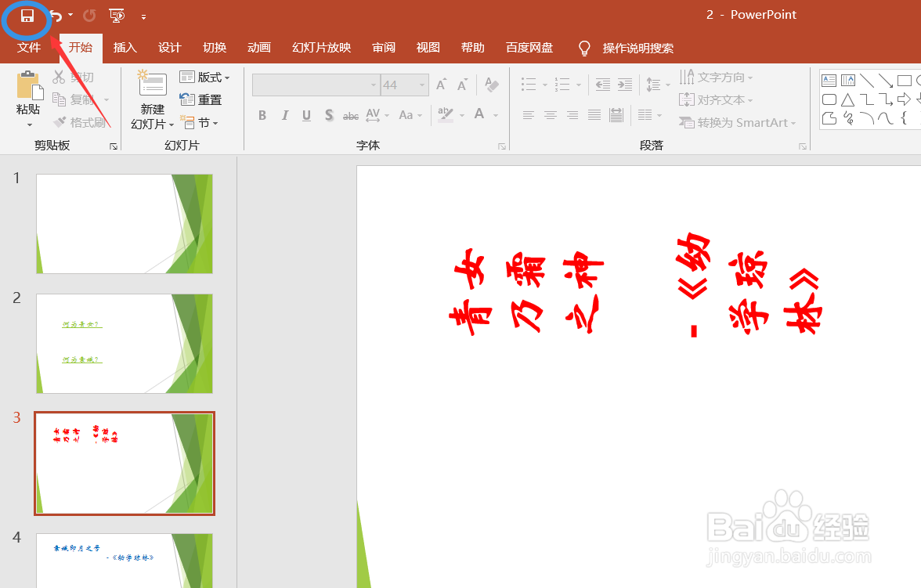Increase font size with the large A icon
921x588 pixels.
coord(441,85)
